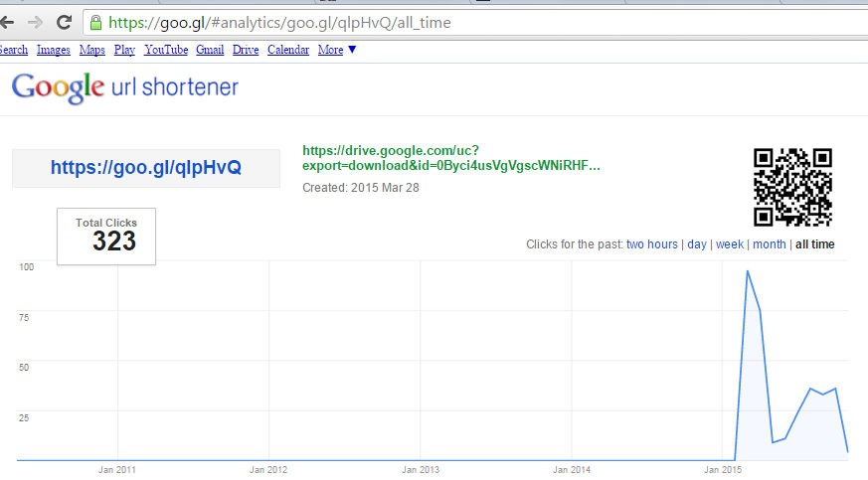
Task: Open the Drive link
Action: 246,50
